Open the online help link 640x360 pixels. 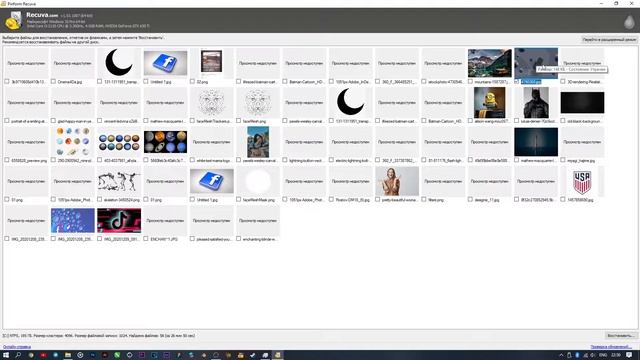pyautogui.click(x=17, y=347)
